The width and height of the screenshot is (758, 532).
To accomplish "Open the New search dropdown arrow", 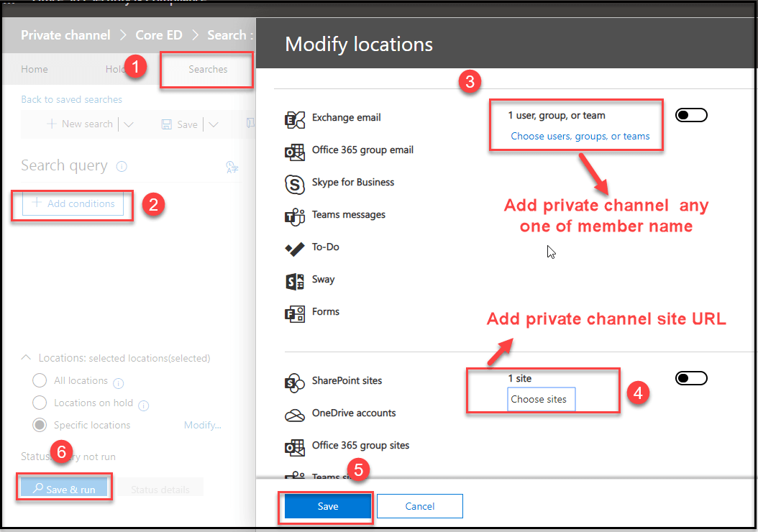I will (129, 124).
